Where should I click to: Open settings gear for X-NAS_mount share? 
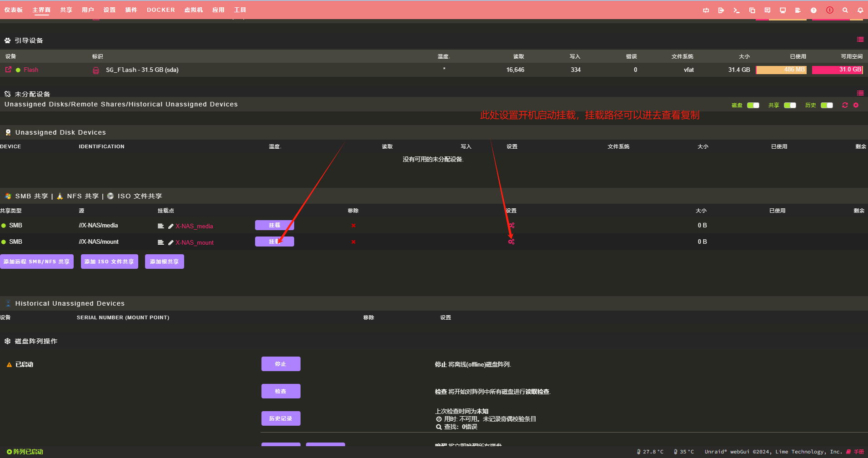click(511, 242)
